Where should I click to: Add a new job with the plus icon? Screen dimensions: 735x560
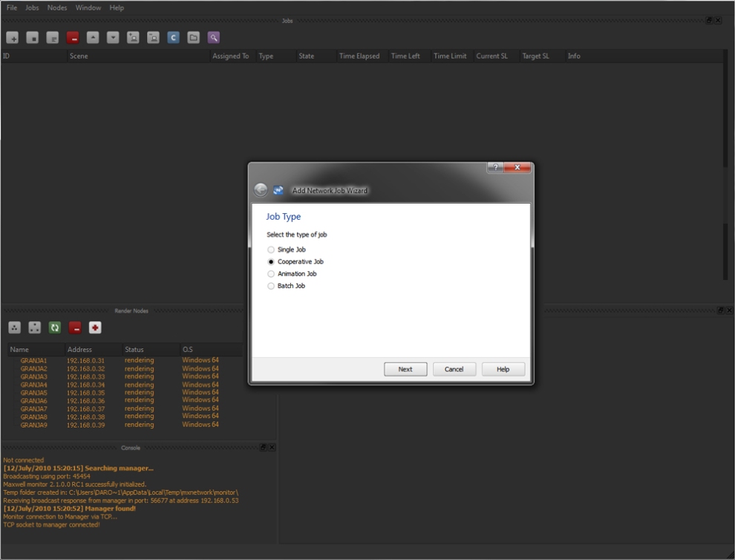(x=13, y=37)
